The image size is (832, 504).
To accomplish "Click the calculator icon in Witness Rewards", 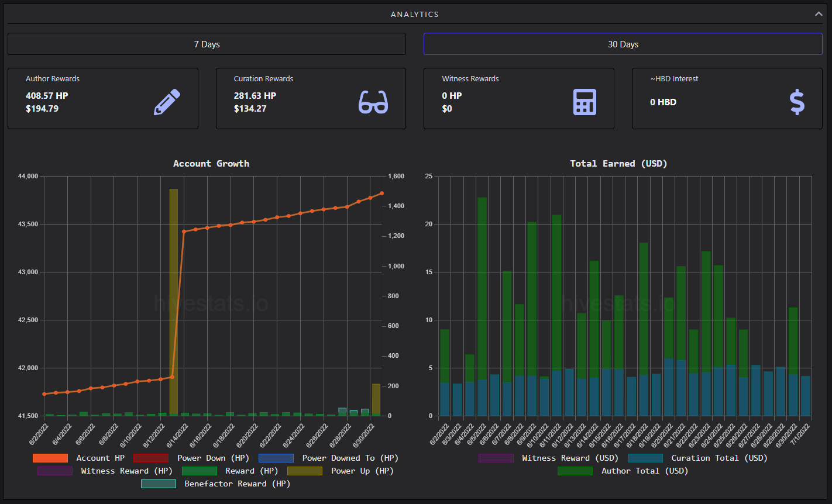I will [585, 102].
